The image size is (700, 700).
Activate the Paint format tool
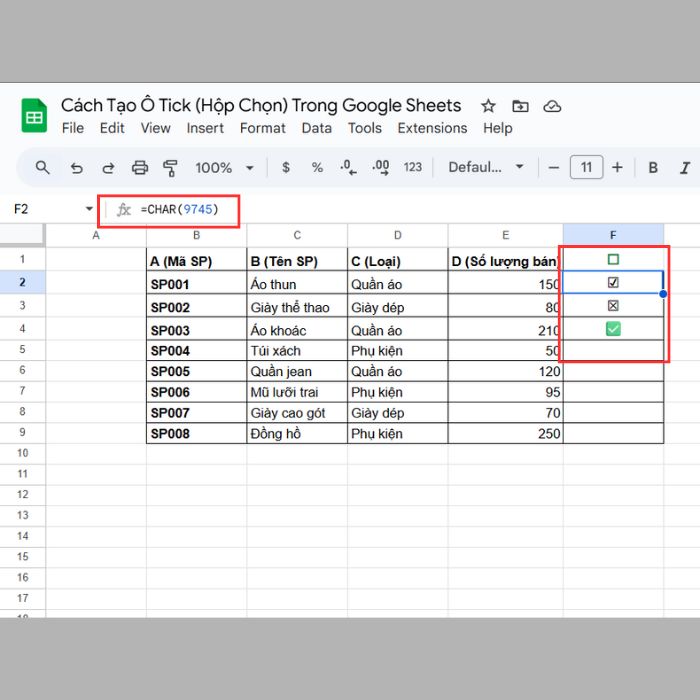point(170,168)
